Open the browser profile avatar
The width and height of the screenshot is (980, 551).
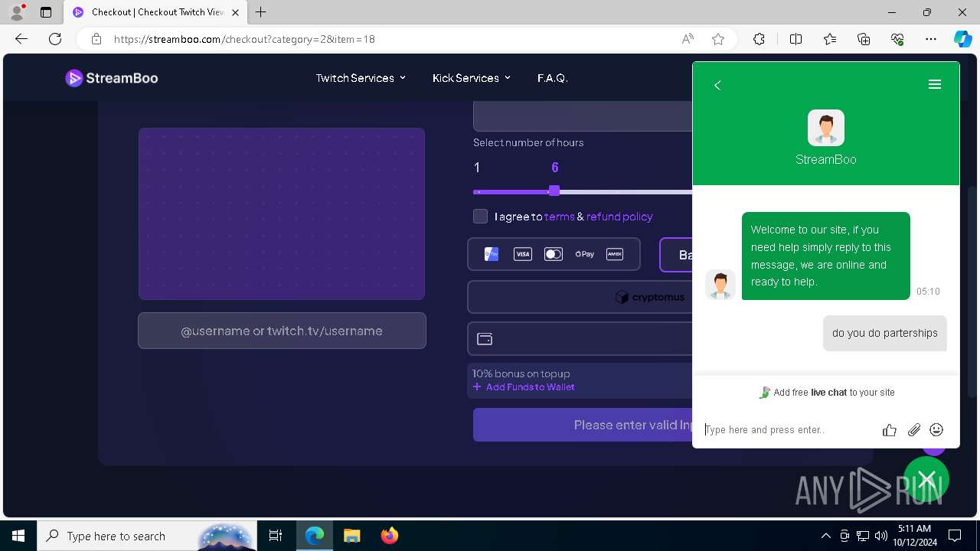pyautogui.click(x=17, y=12)
